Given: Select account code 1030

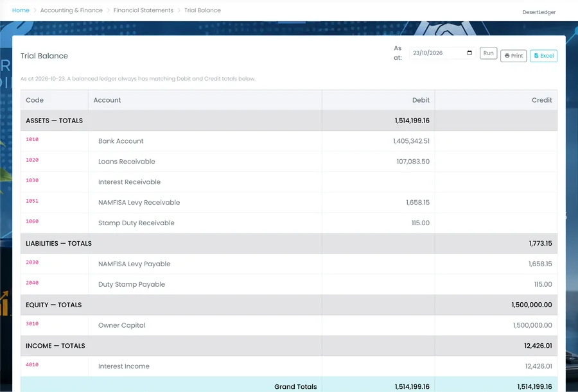Looking at the screenshot, I should 32,180.
